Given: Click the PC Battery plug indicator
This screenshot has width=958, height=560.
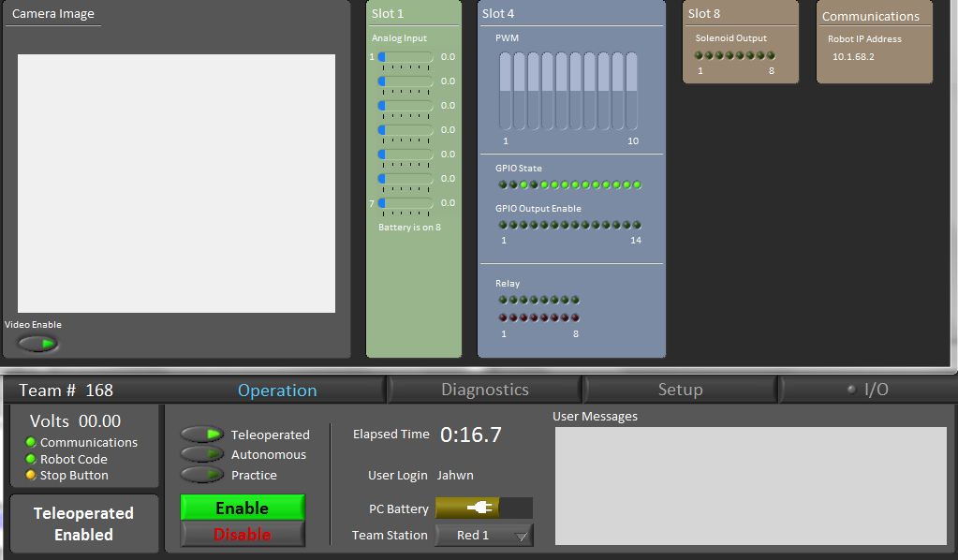Looking at the screenshot, I should 484,508.
